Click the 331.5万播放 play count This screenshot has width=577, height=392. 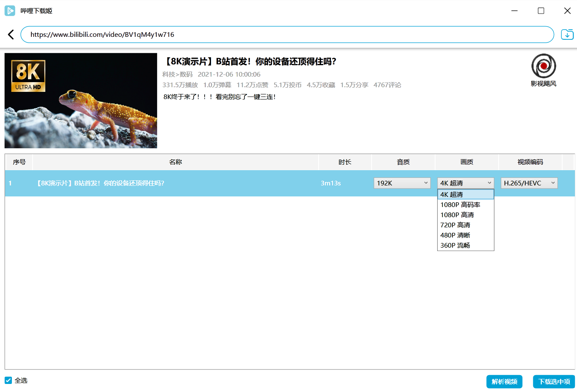180,85
